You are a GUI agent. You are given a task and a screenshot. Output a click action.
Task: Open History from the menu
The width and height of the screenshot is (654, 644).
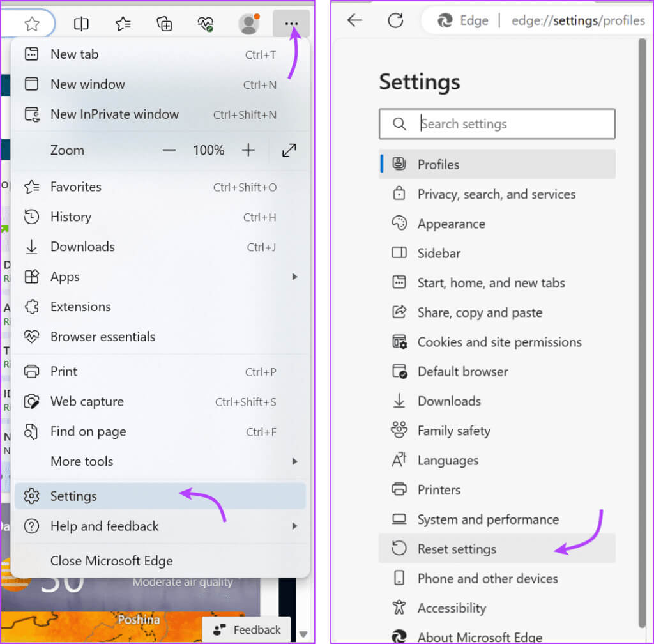click(x=160, y=217)
